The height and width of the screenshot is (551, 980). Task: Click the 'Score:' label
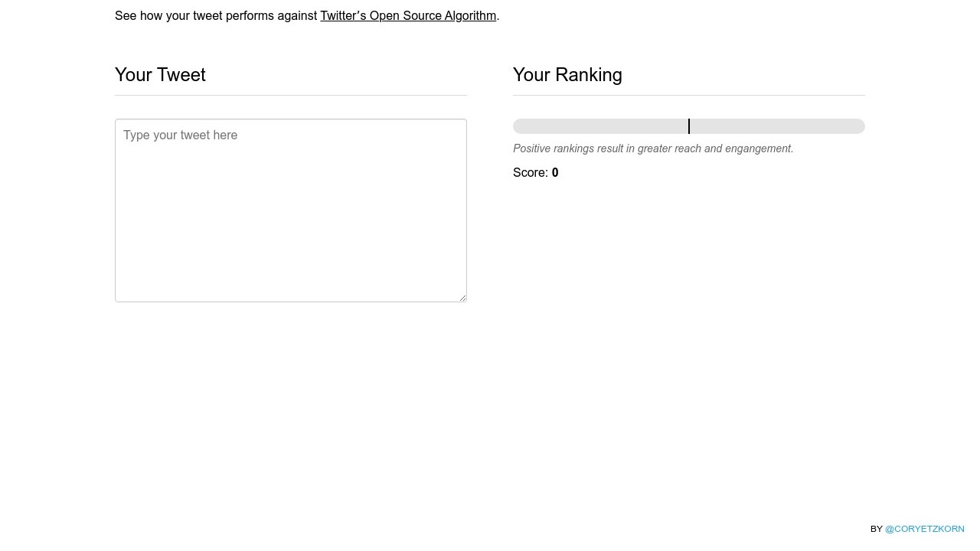coord(530,173)
